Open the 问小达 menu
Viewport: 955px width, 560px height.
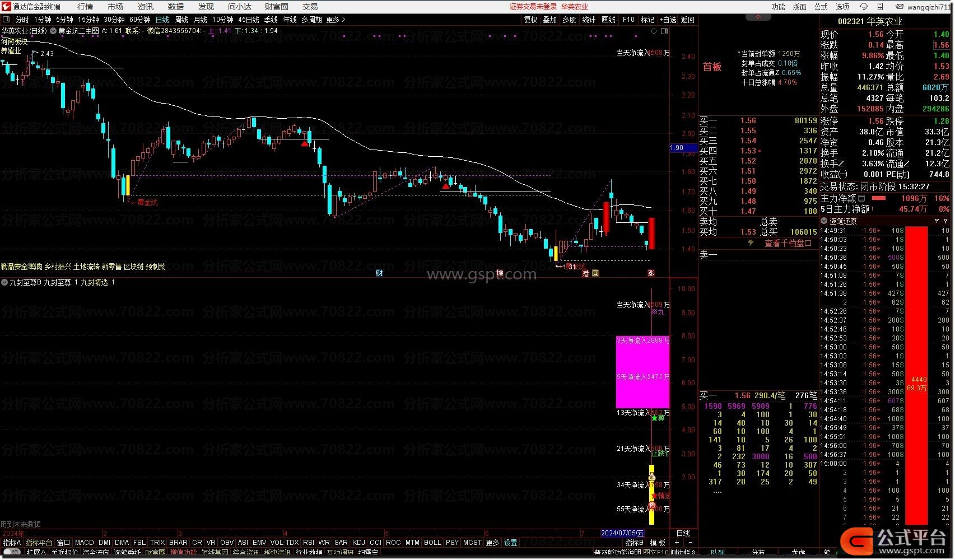(x=240, y=7)
